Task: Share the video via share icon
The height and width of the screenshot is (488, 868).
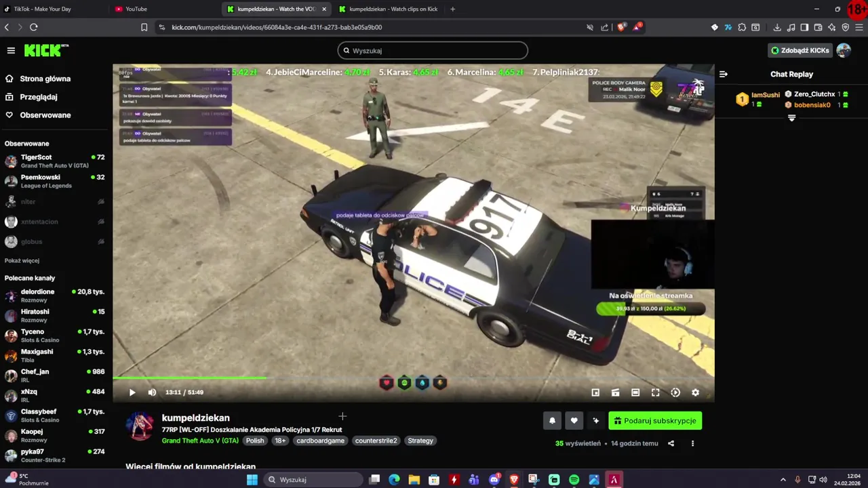Action: (x=671, y=443)
